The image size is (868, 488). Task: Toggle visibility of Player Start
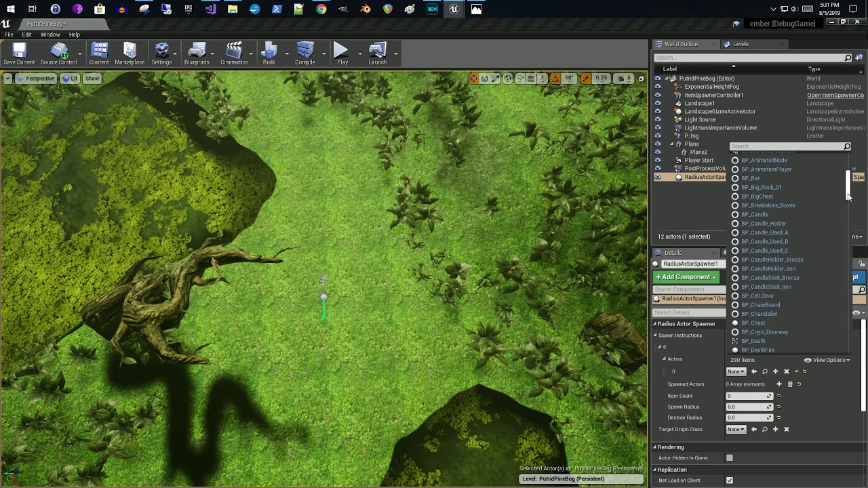pyautogui.click(x=657, y=161)
